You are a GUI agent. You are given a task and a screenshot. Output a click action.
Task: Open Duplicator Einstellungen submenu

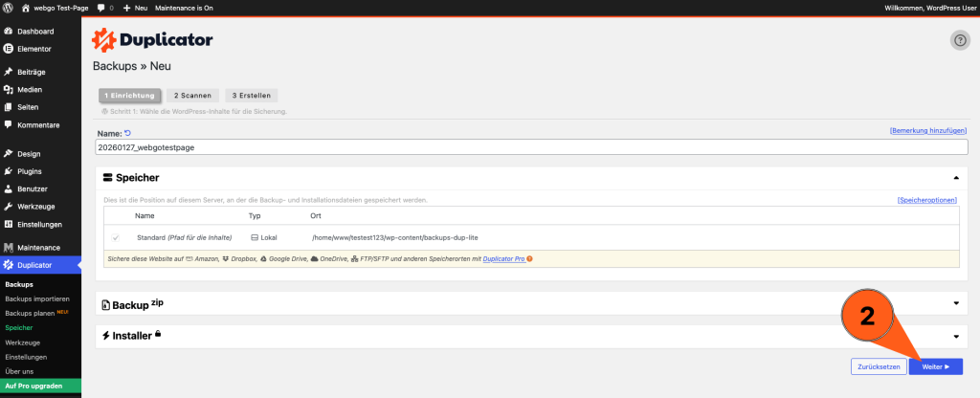(26, 357)
